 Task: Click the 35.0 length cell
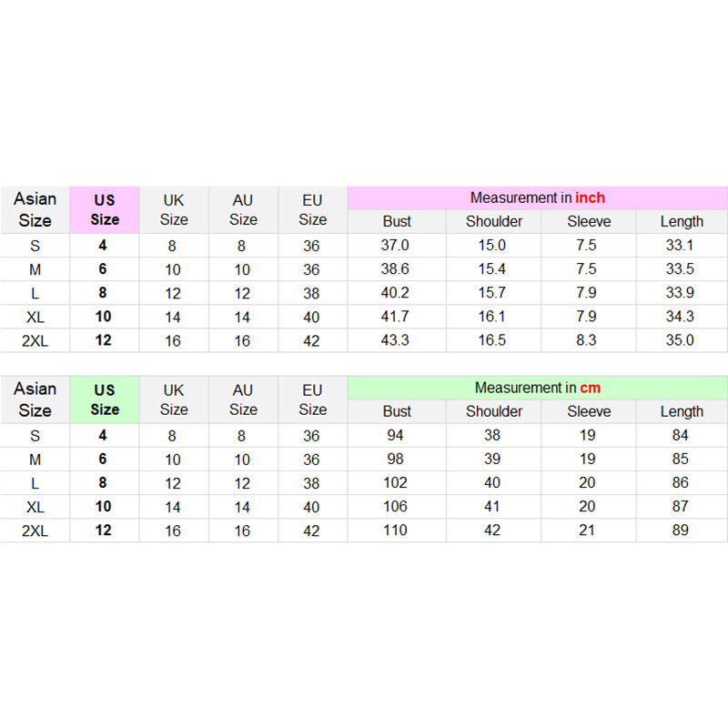(x=680, y=340)
